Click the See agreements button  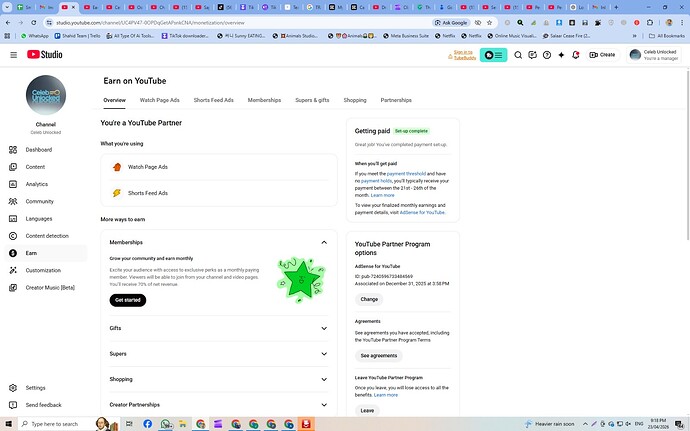tap(379, 356)
